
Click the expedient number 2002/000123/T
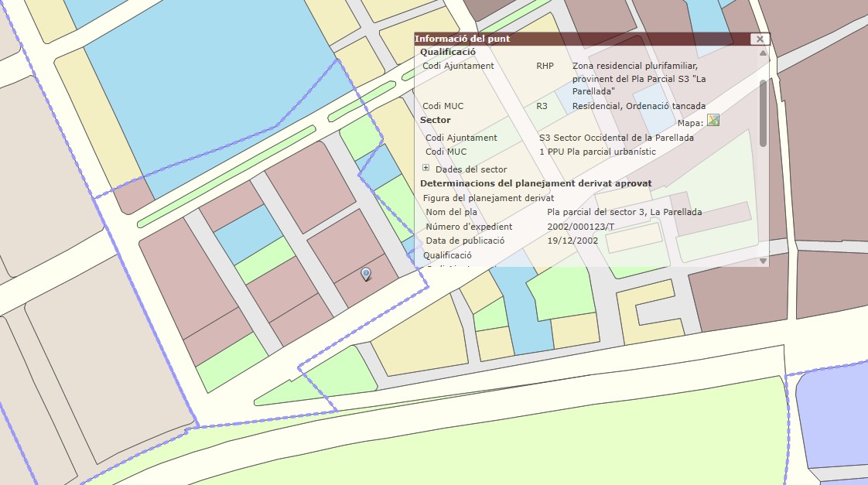(580, 227)
